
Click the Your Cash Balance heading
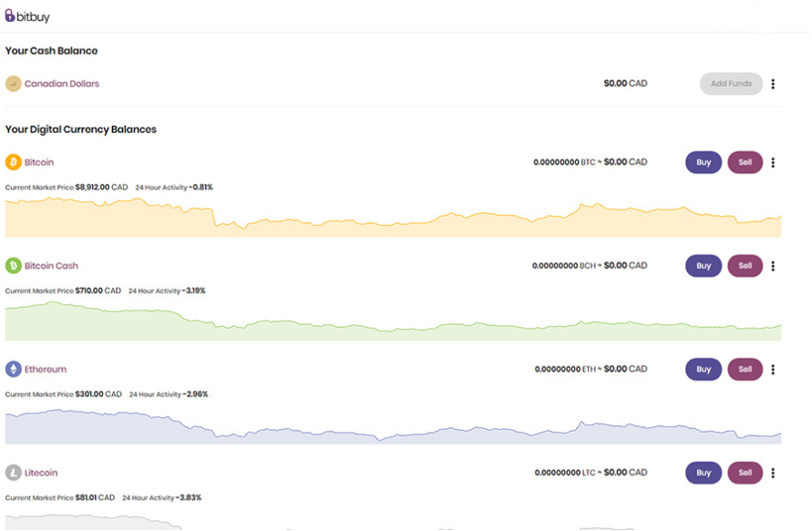tap(51, 51)
